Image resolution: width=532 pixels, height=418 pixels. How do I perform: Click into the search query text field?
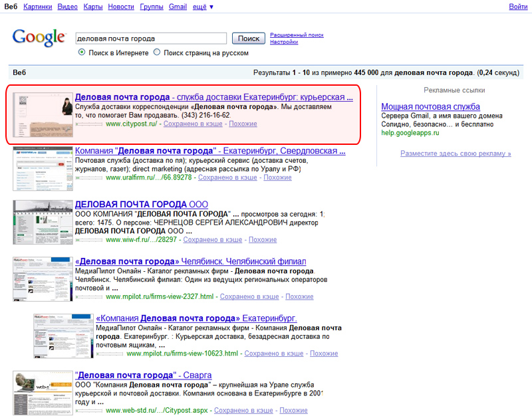pyautogui.click(x=151, y=39)
